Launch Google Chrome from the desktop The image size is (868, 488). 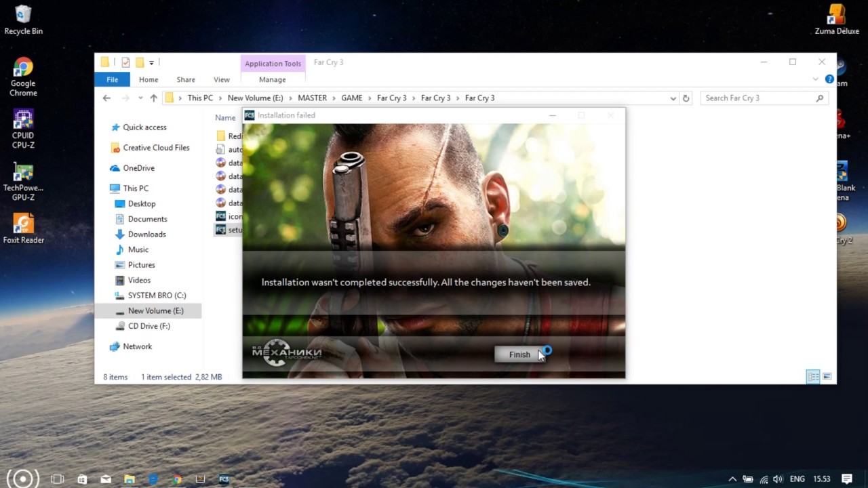tap(23, 78)
